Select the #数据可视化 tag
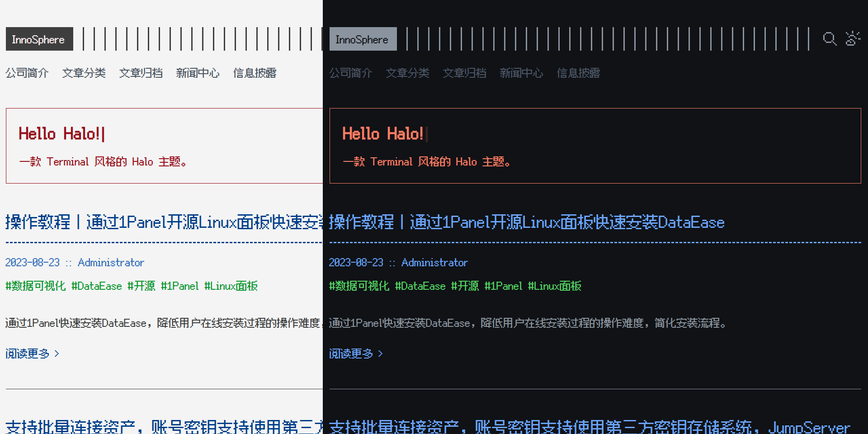This screenshot has width=868, height=434. [x=35, y=286]
